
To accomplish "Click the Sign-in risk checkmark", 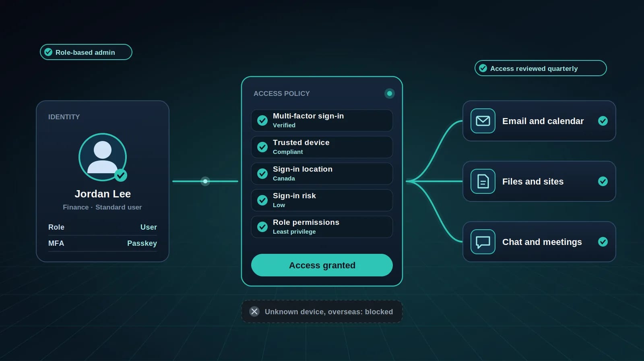I will pyautogui.click(x=262, y=200).
